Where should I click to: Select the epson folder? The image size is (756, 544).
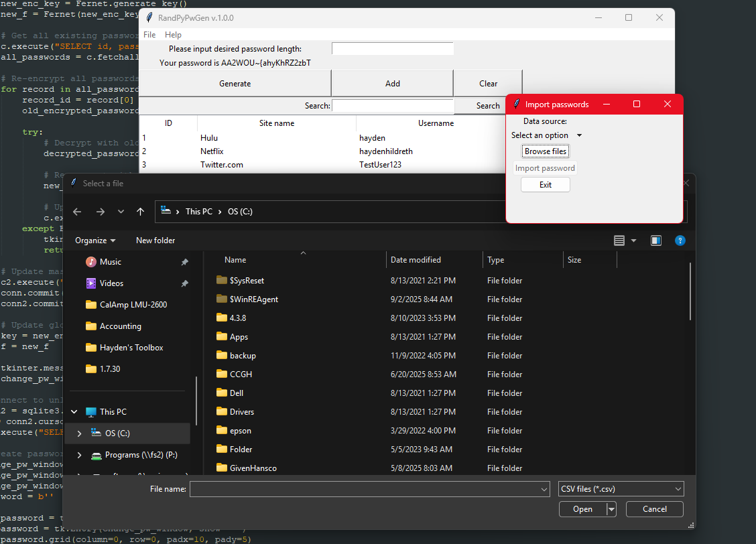tap(240, 431)
